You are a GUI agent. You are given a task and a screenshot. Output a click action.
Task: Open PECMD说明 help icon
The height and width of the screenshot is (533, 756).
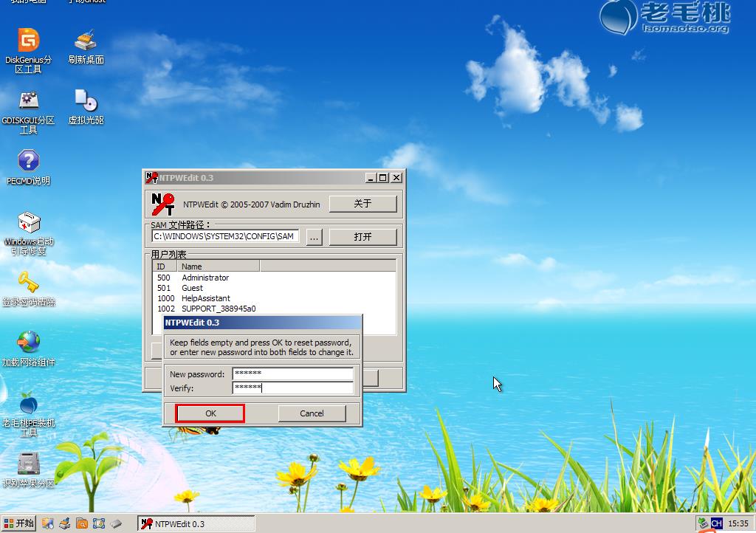(28, 162)
